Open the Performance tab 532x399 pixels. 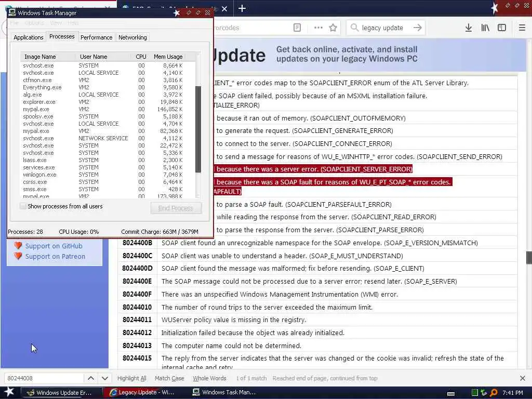96,37
